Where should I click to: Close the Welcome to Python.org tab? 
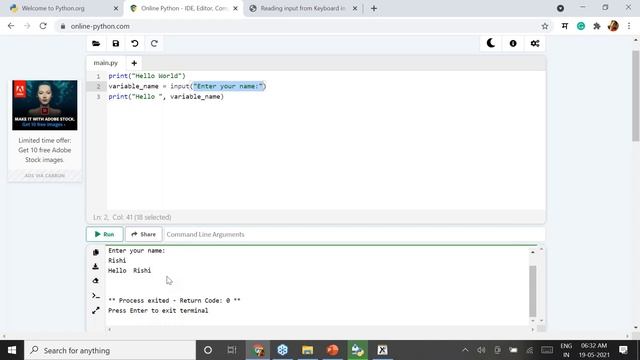pyautogui.click(x=116, y=8)
